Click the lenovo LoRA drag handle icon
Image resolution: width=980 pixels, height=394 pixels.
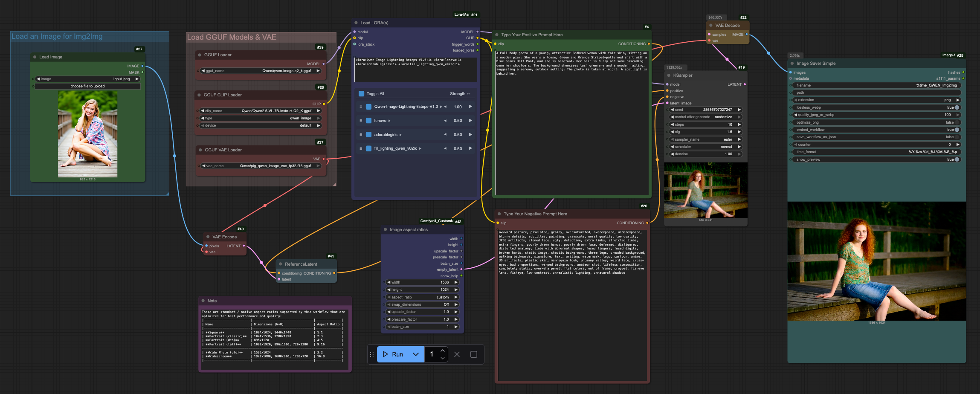coord(361,121)
